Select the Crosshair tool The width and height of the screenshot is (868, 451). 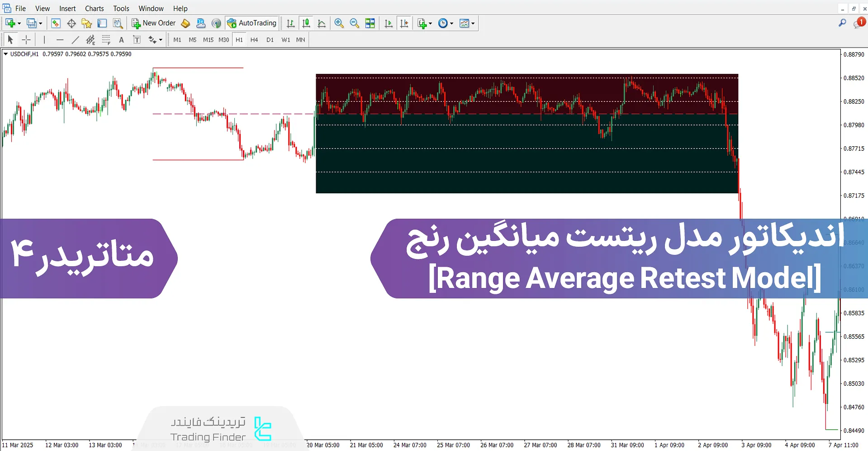pyautogui.click(x=26, y=39)
